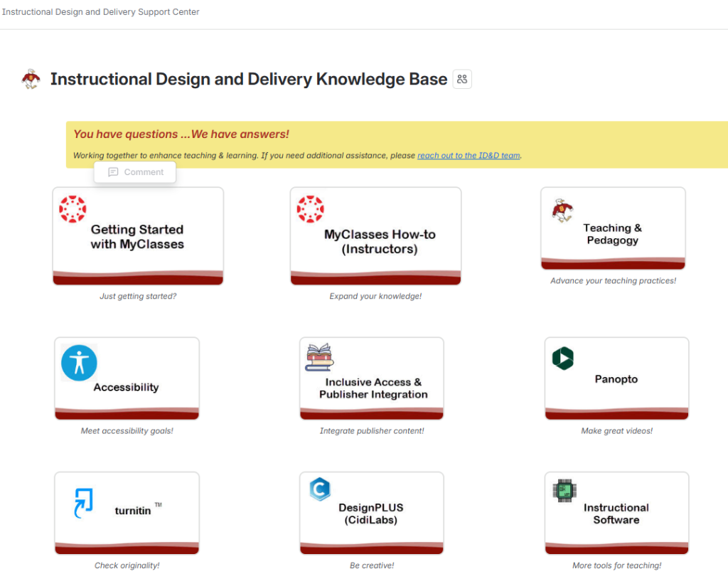728x579 pixels.
Task: Click the mascot icon on Teaching & Pedagogy card
Action: coord(563,211)
